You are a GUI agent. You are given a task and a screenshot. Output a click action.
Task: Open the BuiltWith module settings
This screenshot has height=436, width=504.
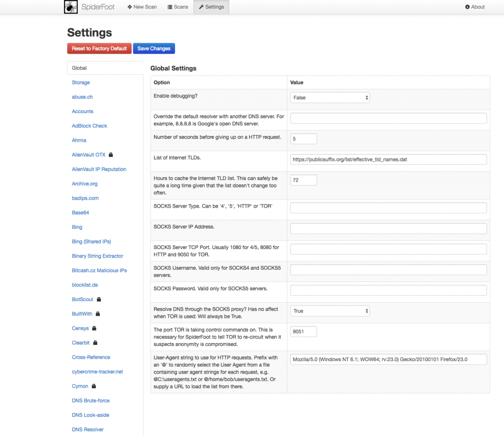(82, 314)
